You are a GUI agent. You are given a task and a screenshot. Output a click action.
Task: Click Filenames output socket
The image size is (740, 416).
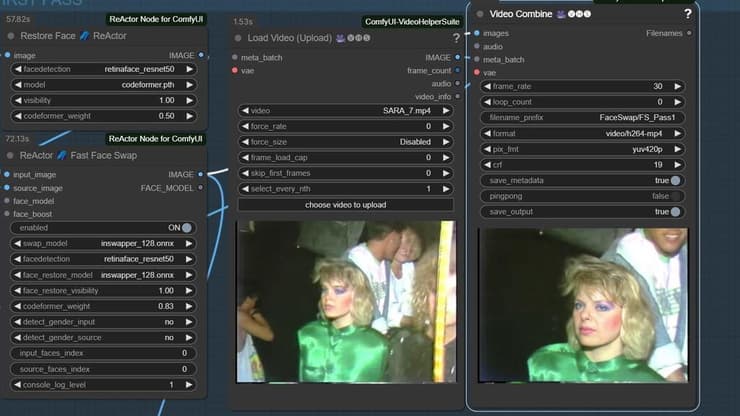[x=690, y=33]
